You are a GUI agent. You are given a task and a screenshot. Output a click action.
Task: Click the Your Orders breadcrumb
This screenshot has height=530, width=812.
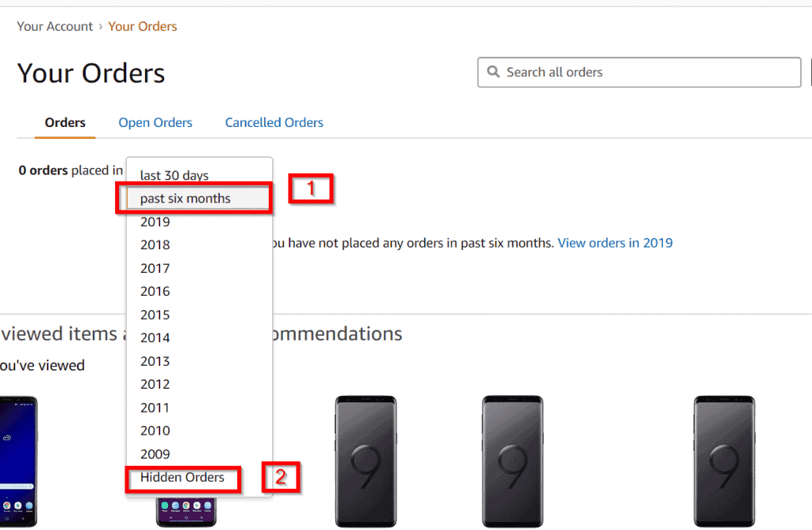tap(143, 26)
